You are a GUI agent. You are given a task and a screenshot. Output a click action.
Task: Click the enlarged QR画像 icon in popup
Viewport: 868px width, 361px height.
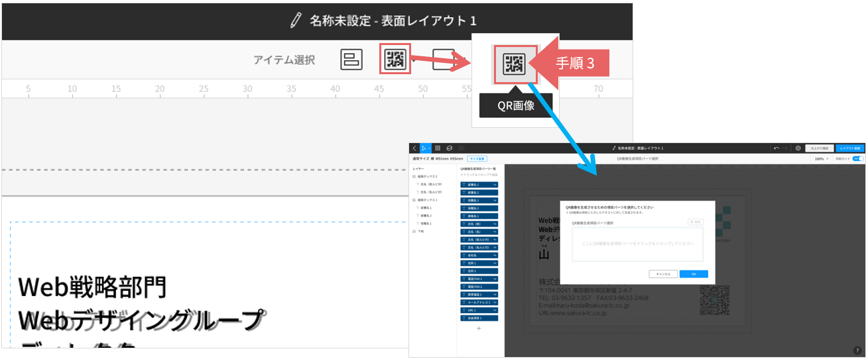515,64
